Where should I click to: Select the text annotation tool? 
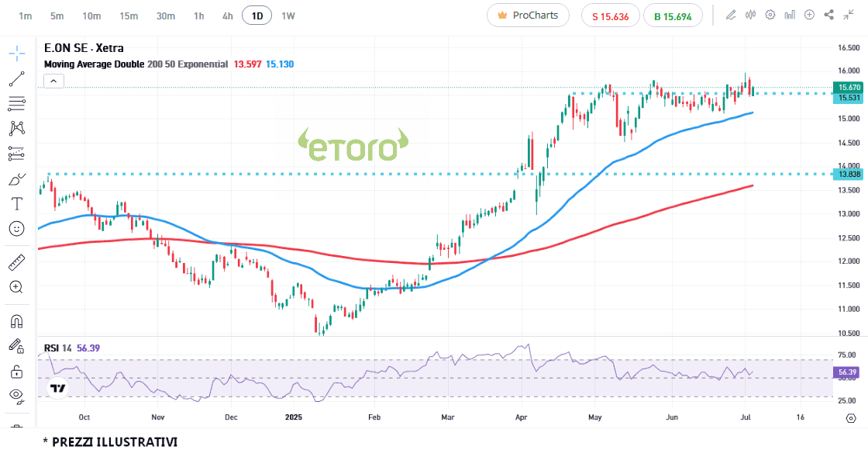point(16,203)
